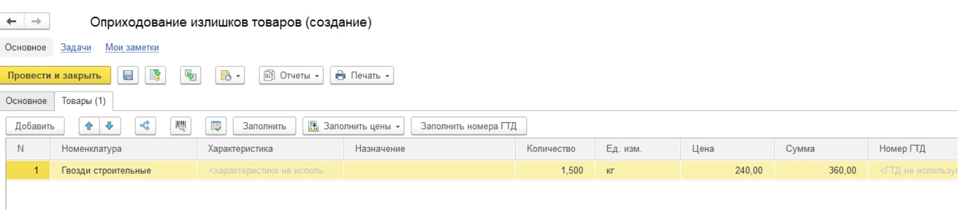The width and height of the screenshot is (980, 219).
Task: Open the Заполнить цены dropdown
Action: [x=354, y=126]
